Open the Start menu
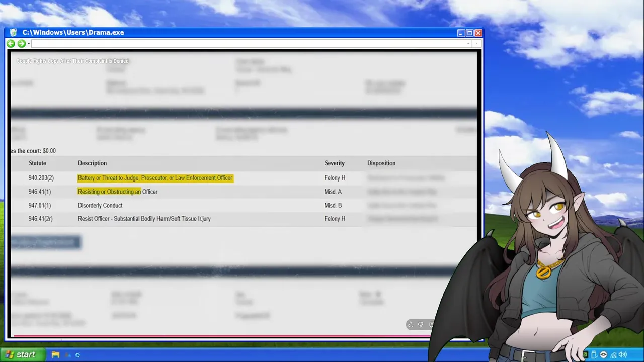 [22, 355]
